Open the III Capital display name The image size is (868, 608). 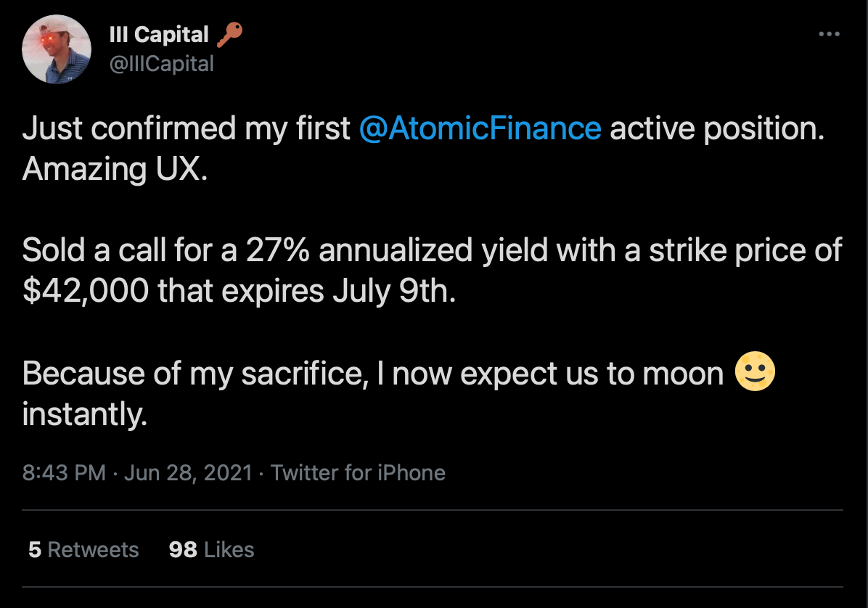click(x=159, y=34)
